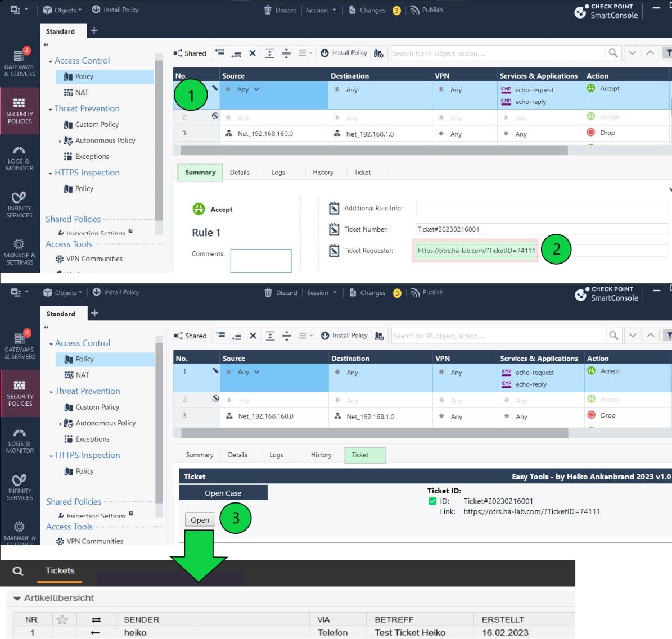Click the green Accept icon above Rule 1 heading
The width and height of the screenshot is (672, 639).
pos(199,209)
